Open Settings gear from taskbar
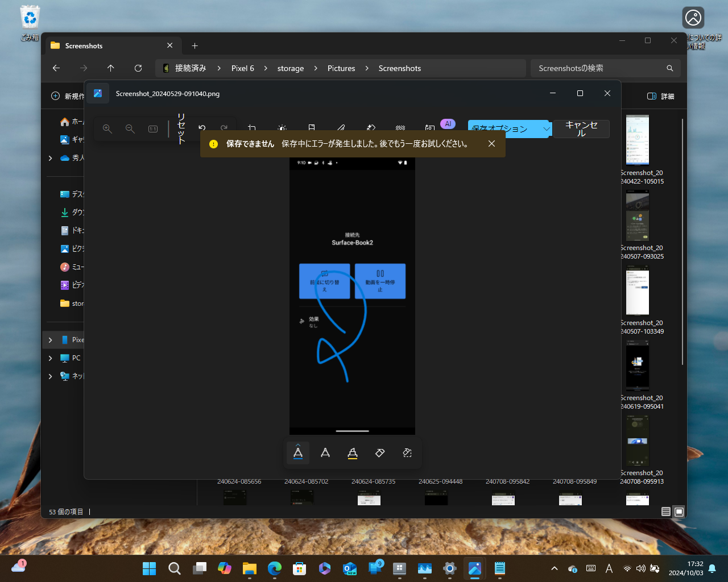This screenshot has height=582, width=728. (450, 568)
